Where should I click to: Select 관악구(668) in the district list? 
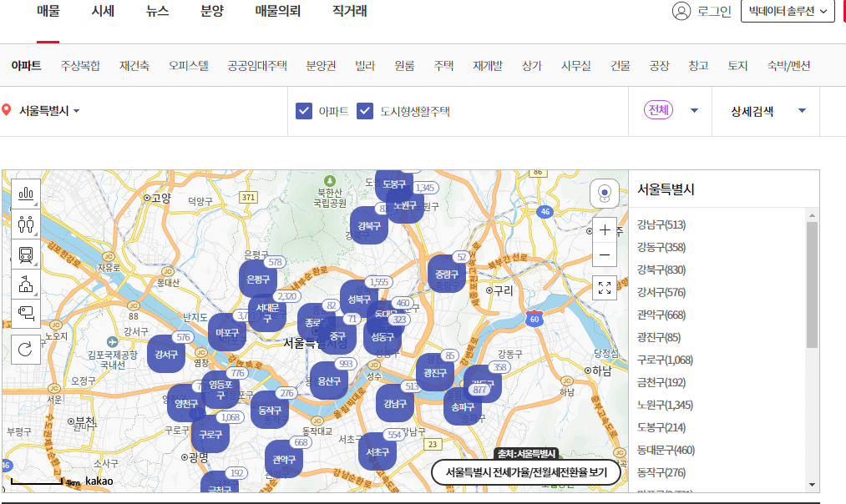point(661,315)
